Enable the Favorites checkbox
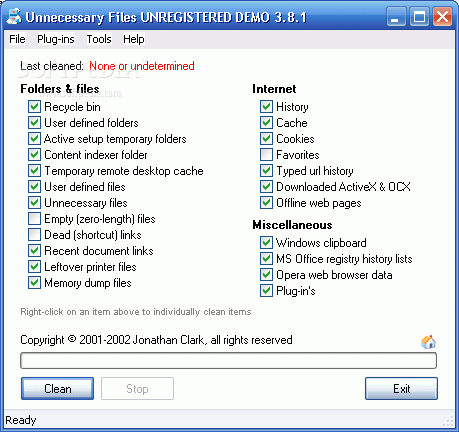 click(266, 155)
